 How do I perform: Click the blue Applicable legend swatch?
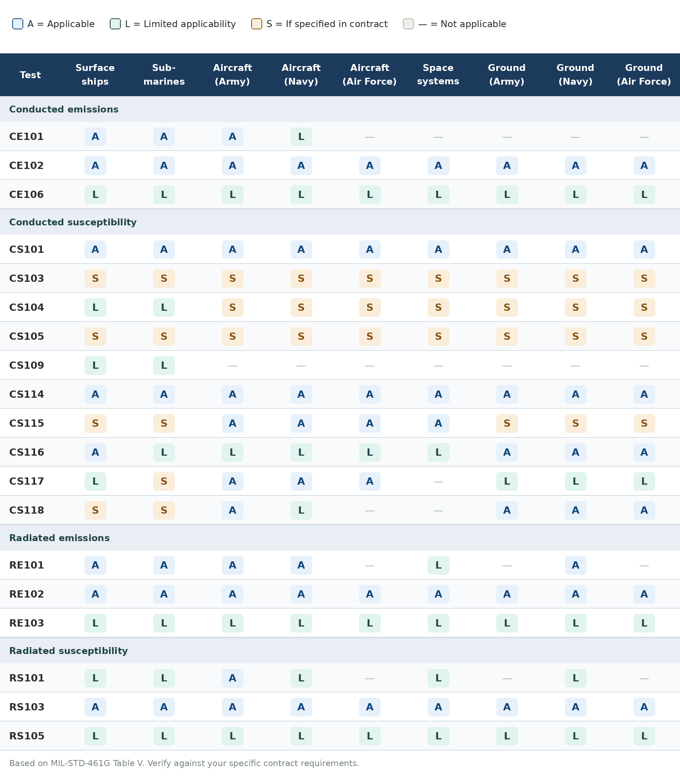point(18,24)
